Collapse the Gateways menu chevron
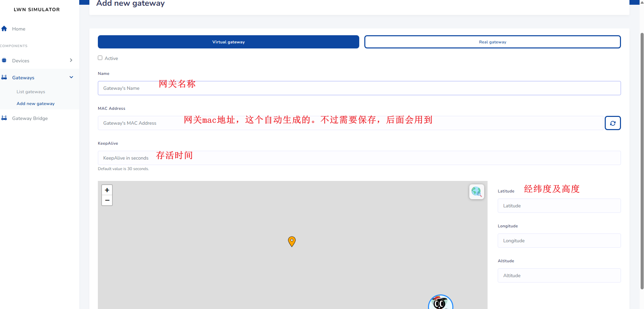This screenshot has width=644, height=309. [x=71, y=77]
